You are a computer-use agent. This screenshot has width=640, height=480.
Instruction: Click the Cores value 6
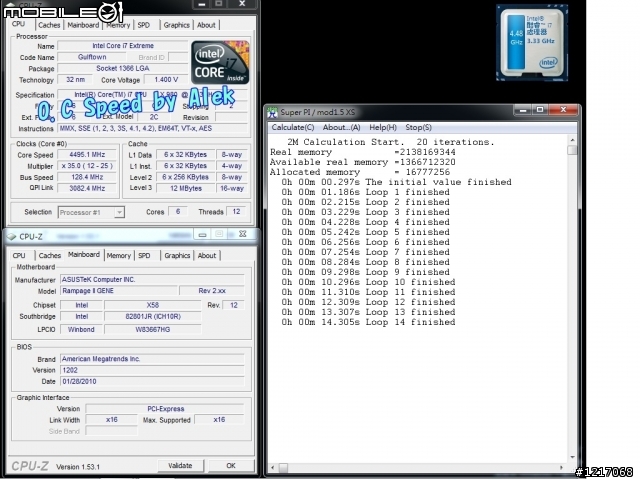[x=178, y=211]
